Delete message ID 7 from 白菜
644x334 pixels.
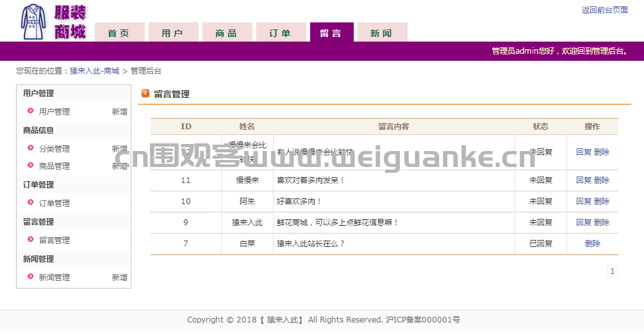(x=593, y=243)
